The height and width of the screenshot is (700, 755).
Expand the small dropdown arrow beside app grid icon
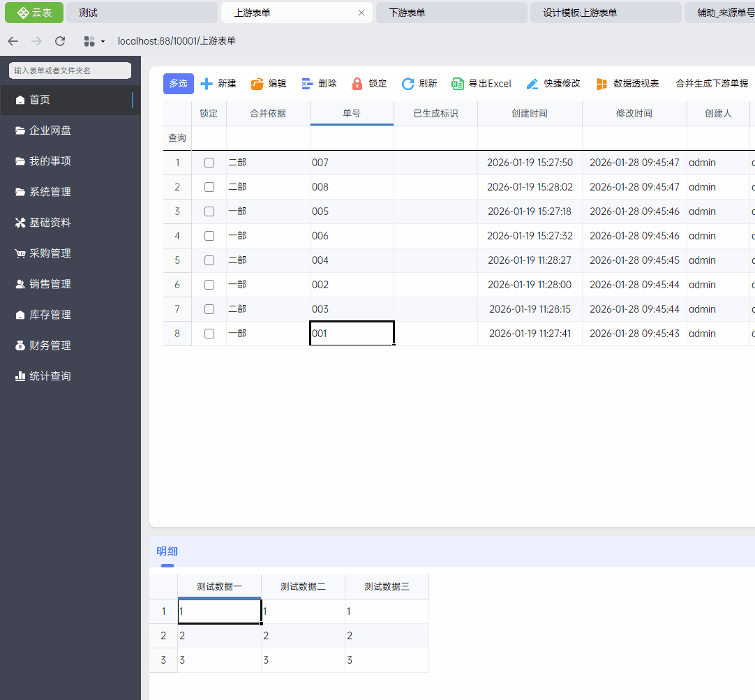coord(103,42)
